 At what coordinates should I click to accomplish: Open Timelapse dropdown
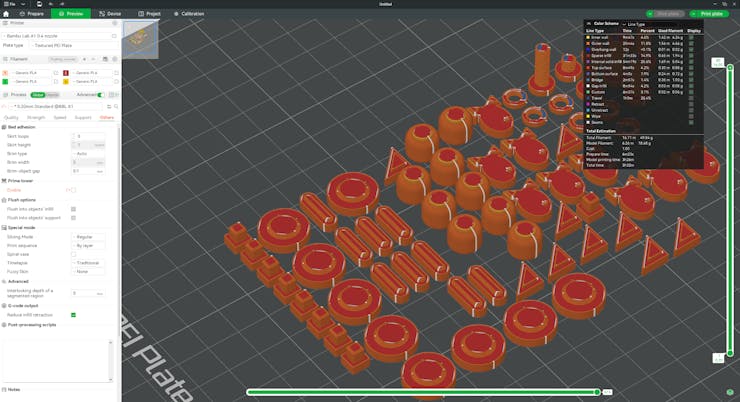pyautogui.click(x=88, y=263)
